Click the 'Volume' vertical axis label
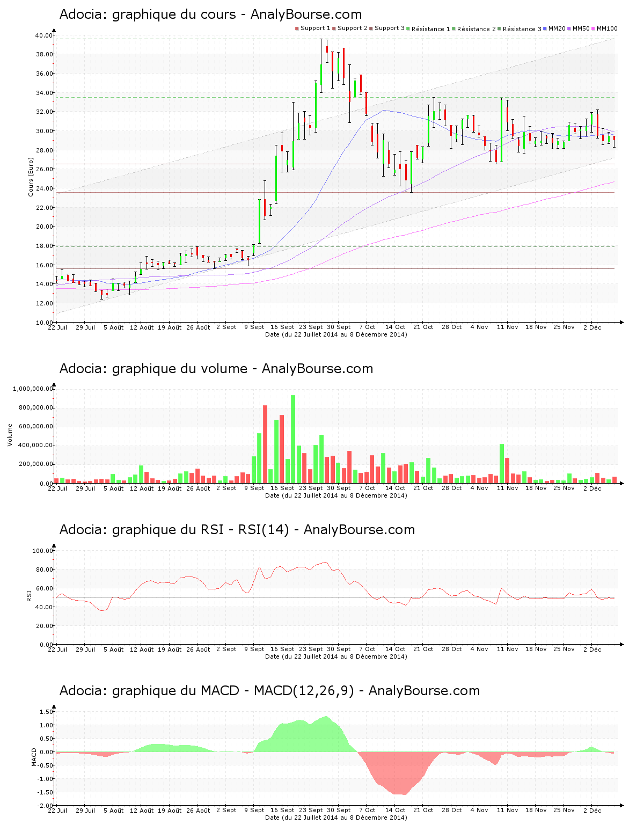Viewport: 644px width, 832px height. pos(10,435)
